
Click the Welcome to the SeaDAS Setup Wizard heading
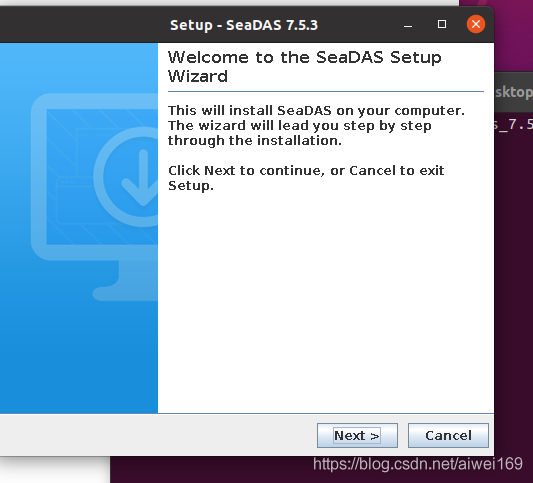[x=305, y=67]
